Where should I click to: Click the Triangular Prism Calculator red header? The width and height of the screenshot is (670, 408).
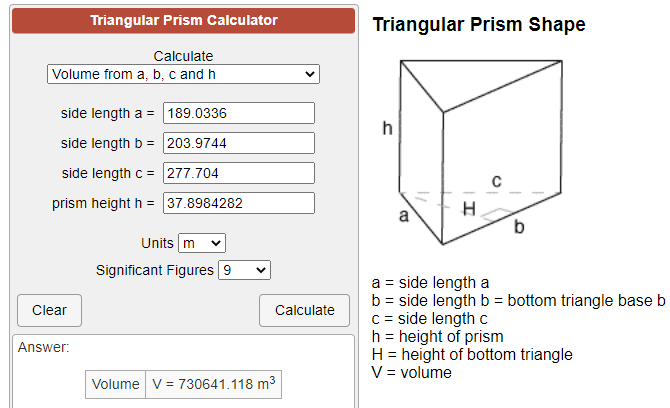(x=183, y=20)
